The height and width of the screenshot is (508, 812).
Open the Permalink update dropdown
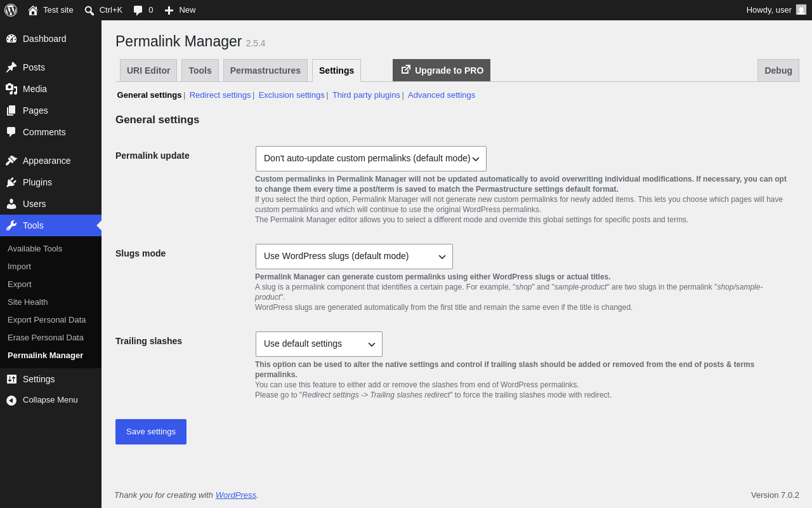[371, 159]
